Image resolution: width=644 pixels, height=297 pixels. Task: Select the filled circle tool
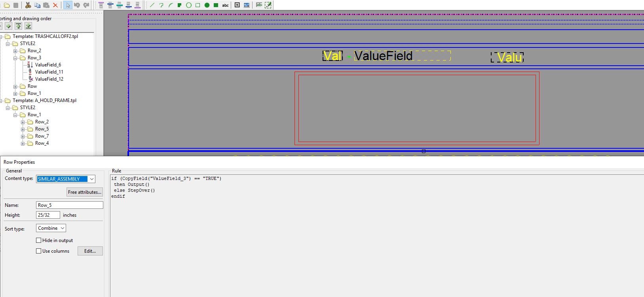(x=207, y=5)
